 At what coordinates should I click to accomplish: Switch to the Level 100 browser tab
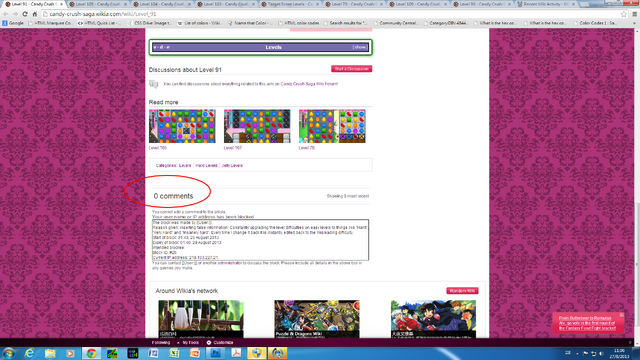point(418,4)
